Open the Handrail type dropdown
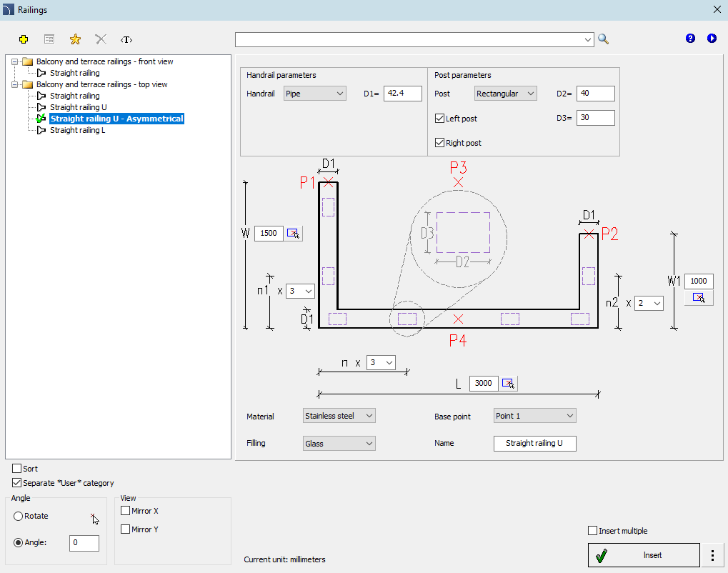The height and width of the screenshot is (573, 728). point(314,94)
